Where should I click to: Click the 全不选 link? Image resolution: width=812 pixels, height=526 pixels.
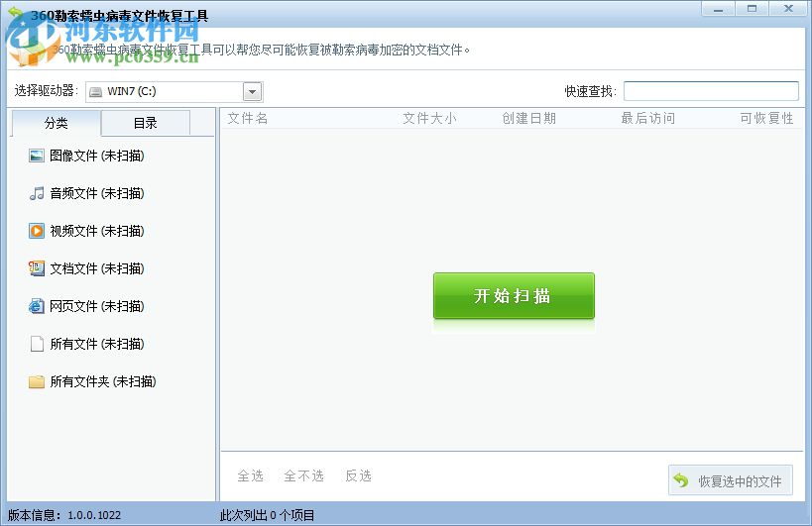304,475
